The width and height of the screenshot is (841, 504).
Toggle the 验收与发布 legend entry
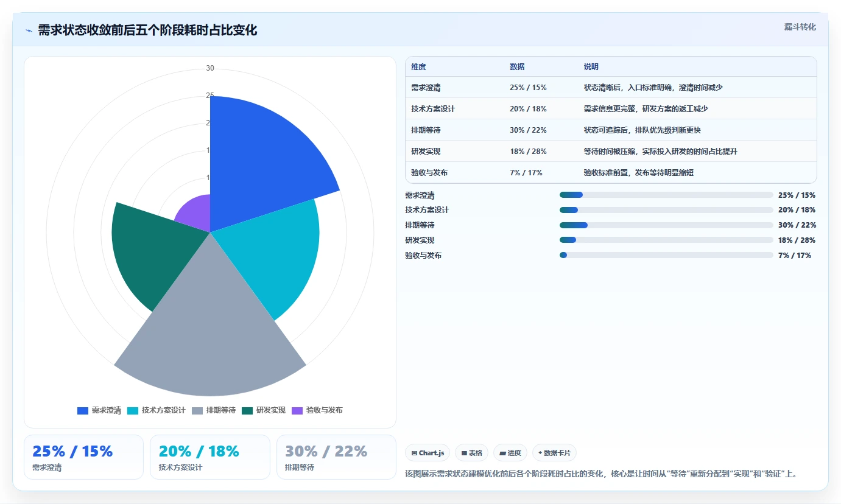coord(317,410)
